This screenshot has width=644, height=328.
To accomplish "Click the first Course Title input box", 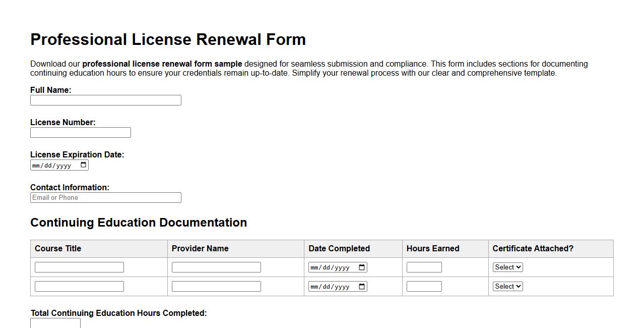I will 79,266.
